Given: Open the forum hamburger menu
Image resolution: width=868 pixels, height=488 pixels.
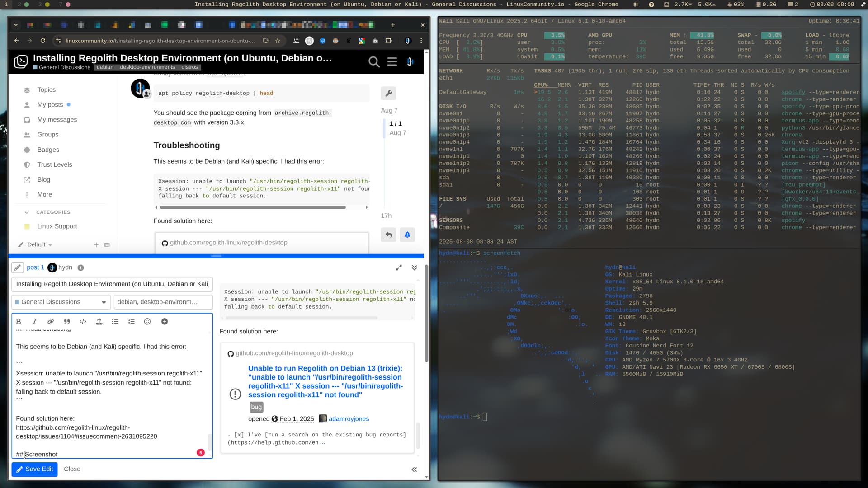Looking at the screenshot, I should click(x=392, y=61).
